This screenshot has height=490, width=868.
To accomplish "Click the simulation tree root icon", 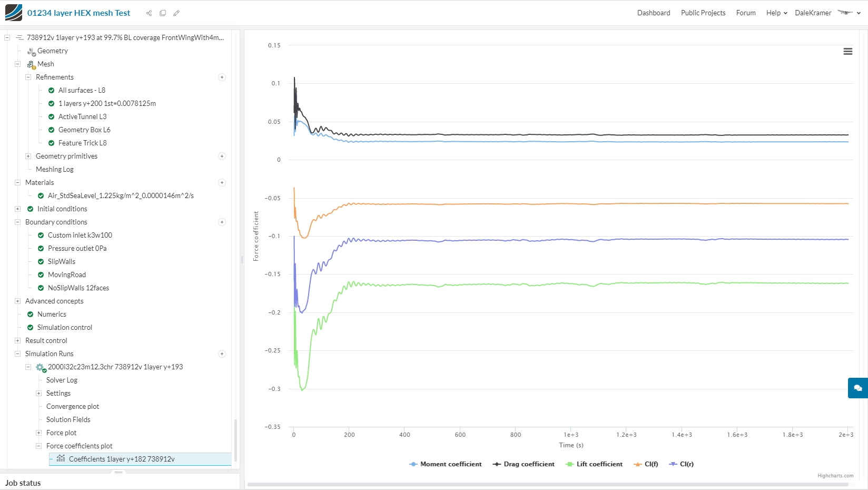I will tap(19, 38).
